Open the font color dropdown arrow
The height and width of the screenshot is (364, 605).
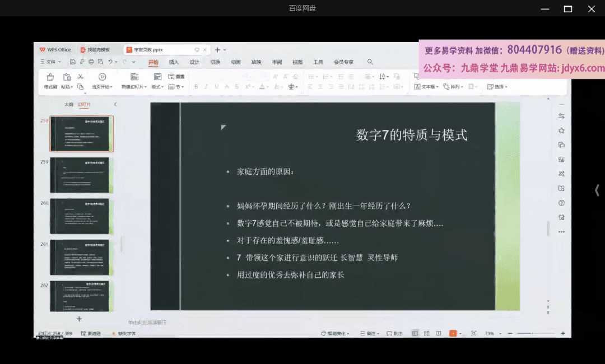268,87
